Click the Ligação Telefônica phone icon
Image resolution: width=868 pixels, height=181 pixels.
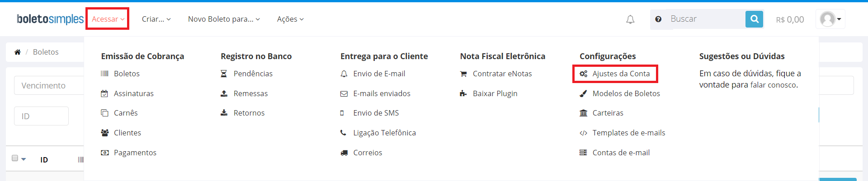344,133
